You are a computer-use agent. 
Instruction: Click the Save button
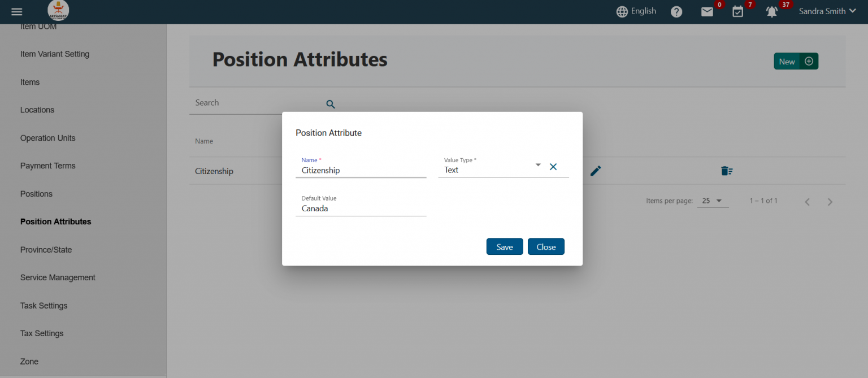coord(505,246)
